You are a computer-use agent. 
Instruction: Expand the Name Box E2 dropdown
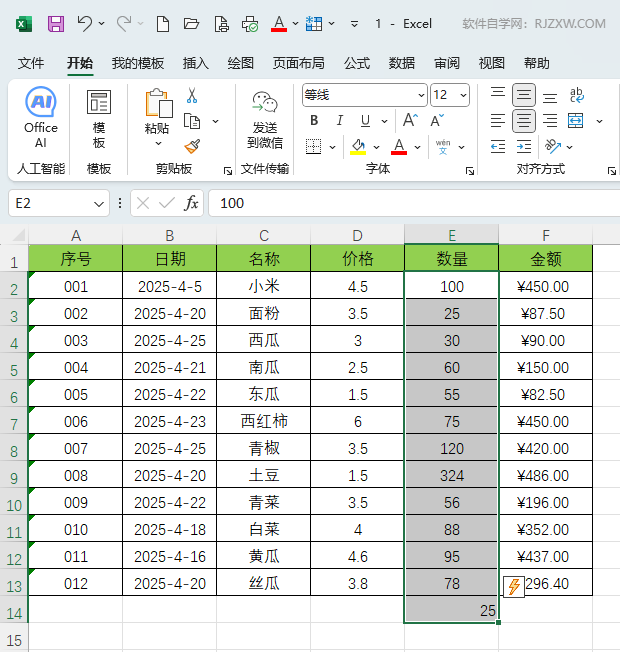tap(99, 204)
